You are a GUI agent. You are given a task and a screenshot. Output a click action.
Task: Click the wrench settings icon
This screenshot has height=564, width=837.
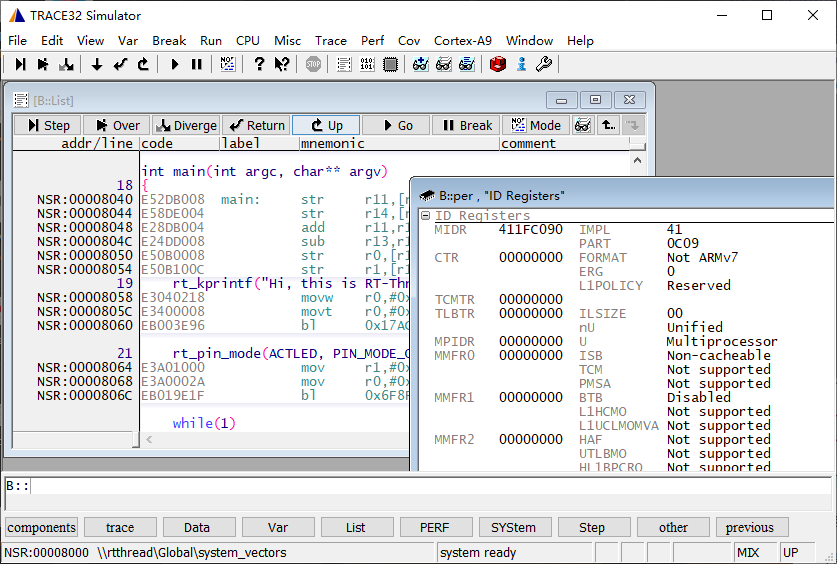[544, 64]
